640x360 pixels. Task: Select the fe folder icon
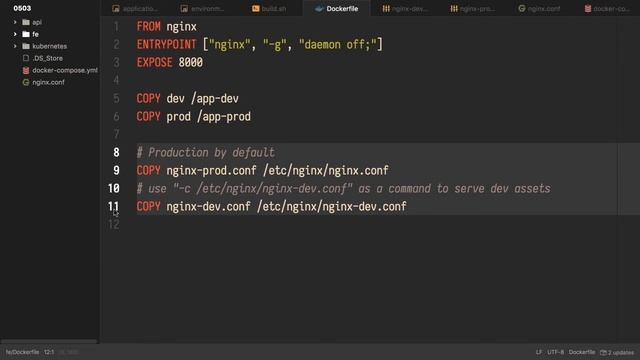pos(26,34)
